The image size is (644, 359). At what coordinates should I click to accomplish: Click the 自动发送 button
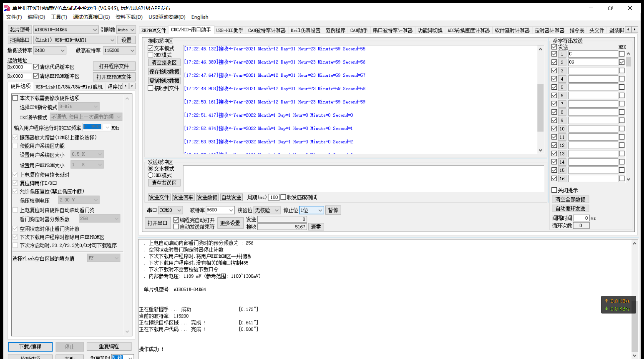(231, 197)
